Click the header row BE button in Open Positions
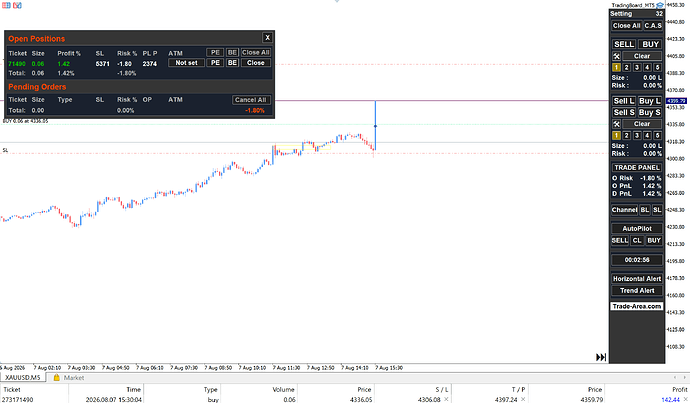This screenshot has width=690, height=403. tap(232, 52)
